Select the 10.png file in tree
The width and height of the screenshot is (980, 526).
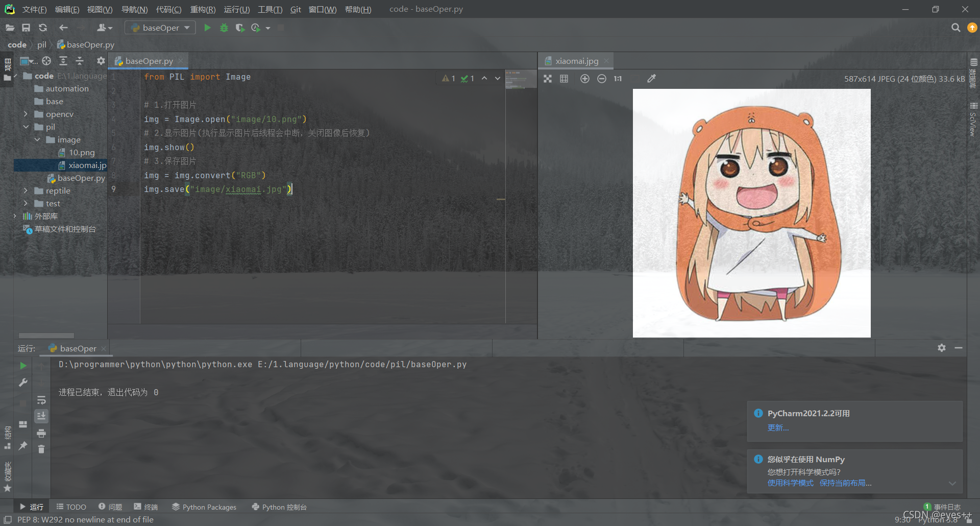(82, 152)
